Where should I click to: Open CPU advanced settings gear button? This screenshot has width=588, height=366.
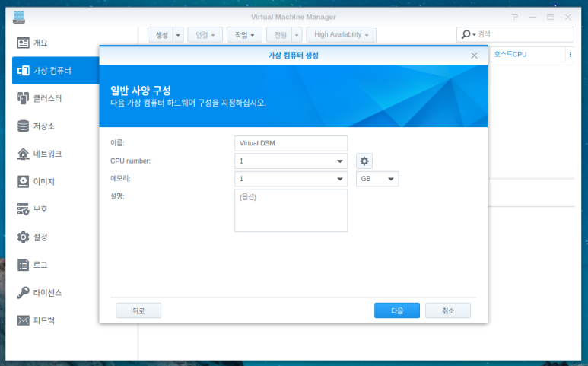tap(364, 161)
